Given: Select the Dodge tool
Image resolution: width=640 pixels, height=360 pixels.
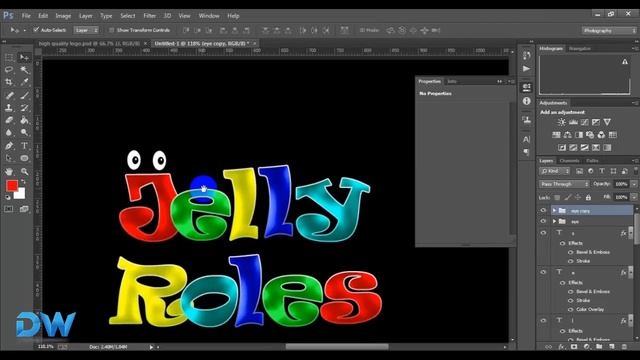Looking at the screenshot, I should coord(24,132).
